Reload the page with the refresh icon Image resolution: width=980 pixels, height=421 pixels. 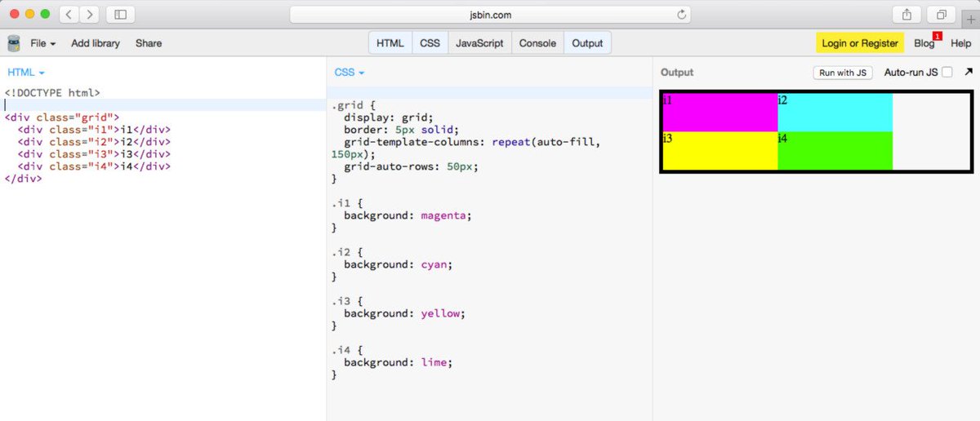point(681,15)
